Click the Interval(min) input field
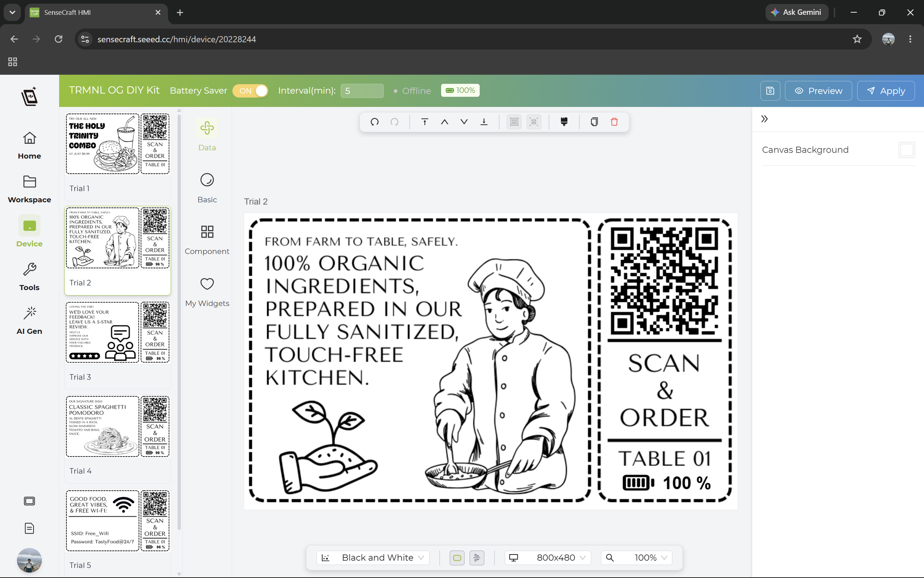 (x=362, y=91)
